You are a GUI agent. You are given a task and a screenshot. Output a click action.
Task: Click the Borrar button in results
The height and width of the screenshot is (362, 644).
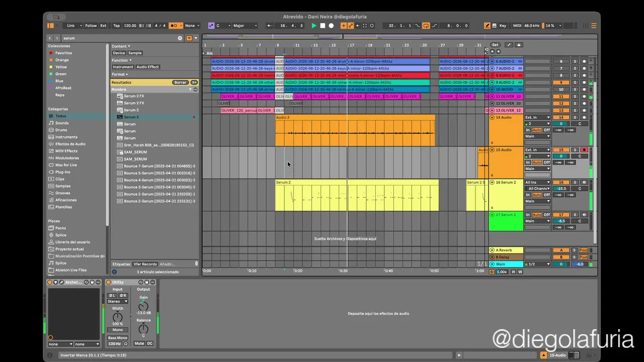pyautogui.click(x=180, y=82)
